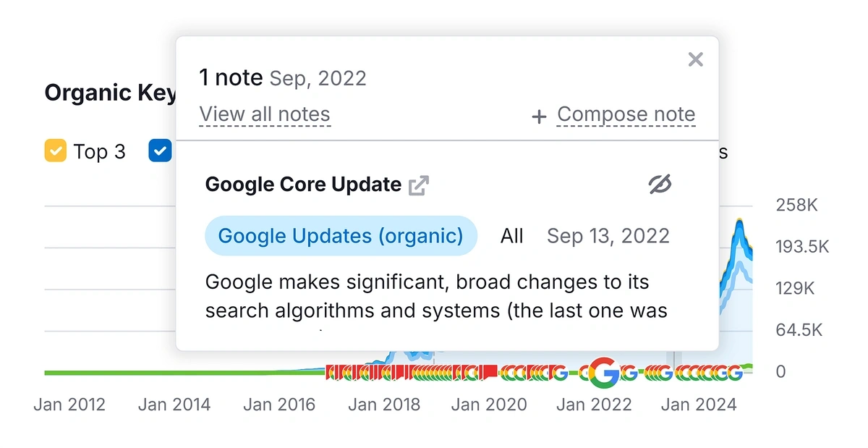The height and width of the screenshot is (448, 868).
Task: Click the All label in the note
Action: point(512,236)
